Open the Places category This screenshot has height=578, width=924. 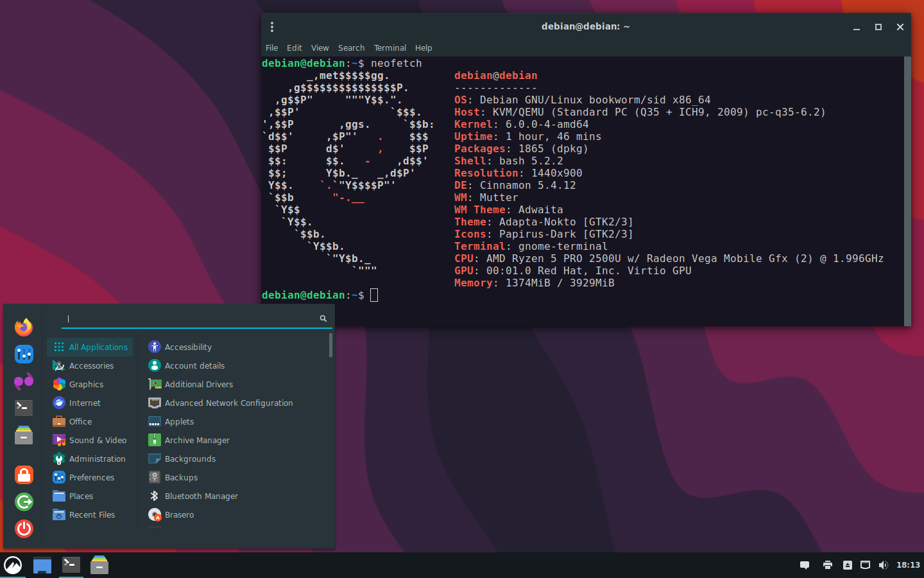click(x=90, y=496)
